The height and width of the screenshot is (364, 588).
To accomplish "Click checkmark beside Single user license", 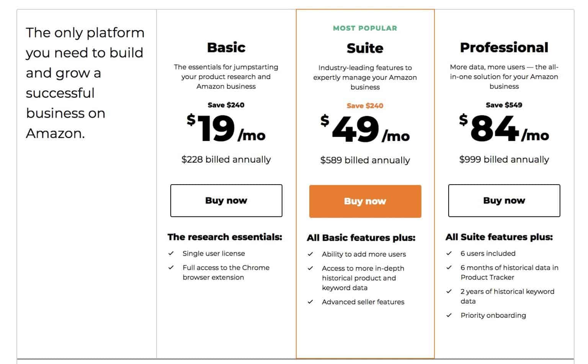I will click(x=171, y=253).
